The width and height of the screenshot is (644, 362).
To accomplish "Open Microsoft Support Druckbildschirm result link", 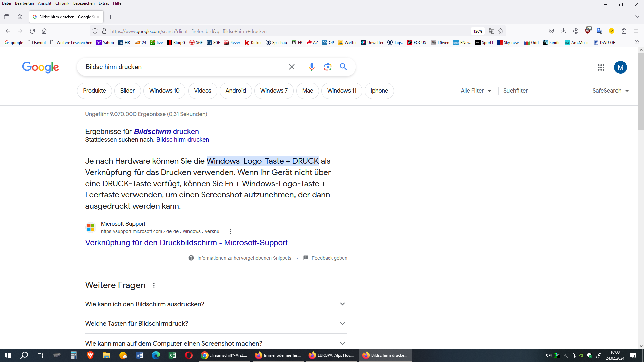I will pyautogui.click(x=186, y=243).
